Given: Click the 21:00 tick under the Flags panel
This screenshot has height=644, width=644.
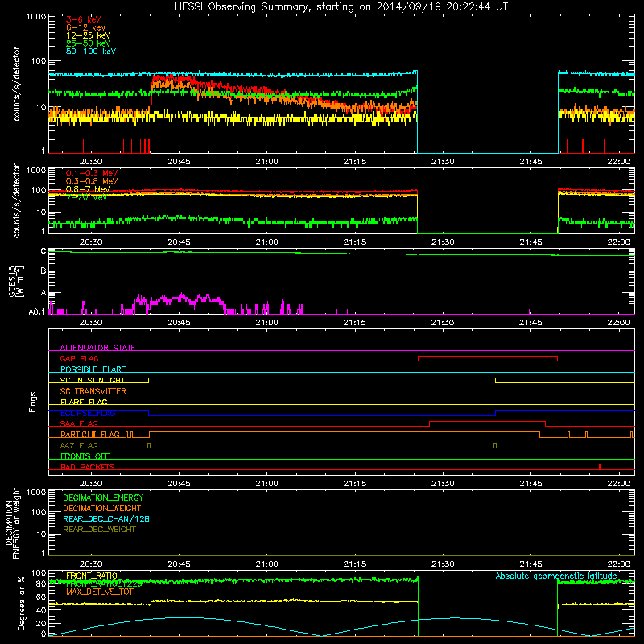Looking at the screenshot, I should 267,484.
